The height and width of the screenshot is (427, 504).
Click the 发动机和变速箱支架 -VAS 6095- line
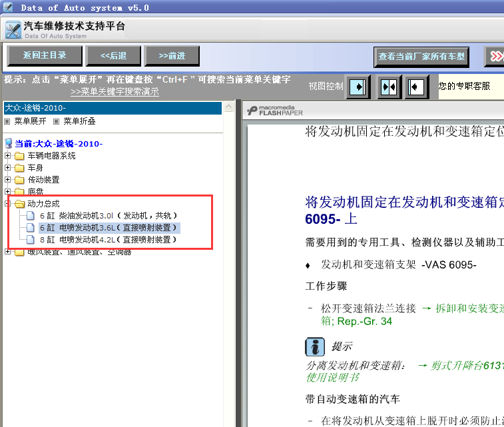399,265
